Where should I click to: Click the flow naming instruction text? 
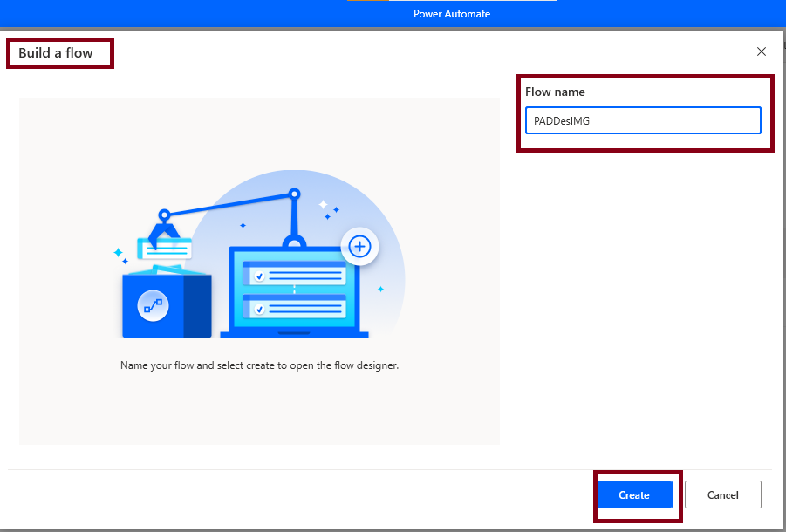262,365
